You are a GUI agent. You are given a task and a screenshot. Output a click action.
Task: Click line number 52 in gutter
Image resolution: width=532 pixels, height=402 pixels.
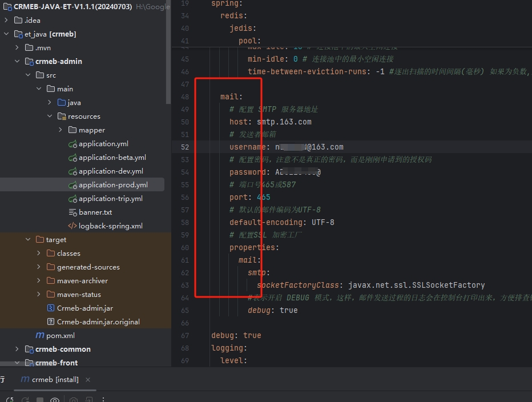click(185, 147)
